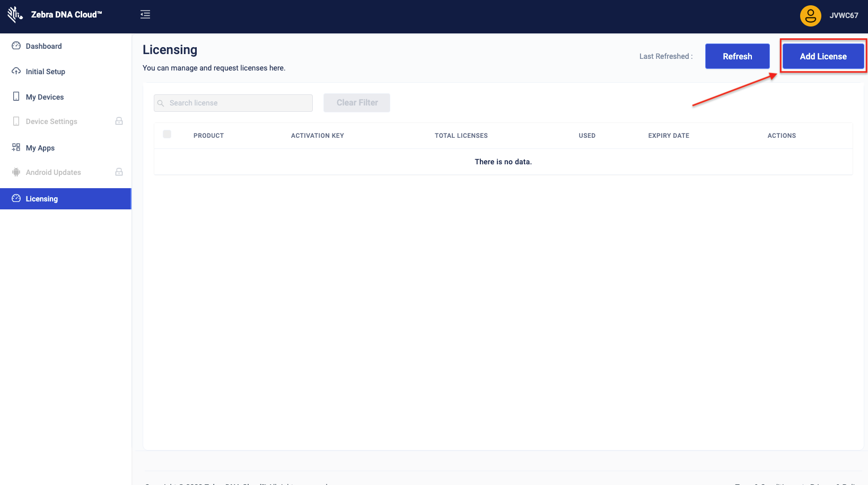Click the Android Updates robot icon
This screenshot has height=485, width=868.
16,172
